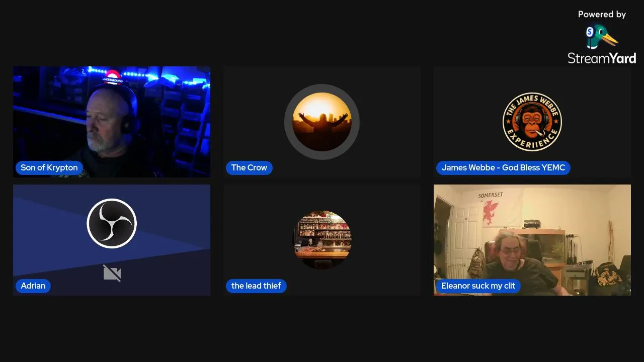Click The Crow's sunset avatar

click(322, 122)
